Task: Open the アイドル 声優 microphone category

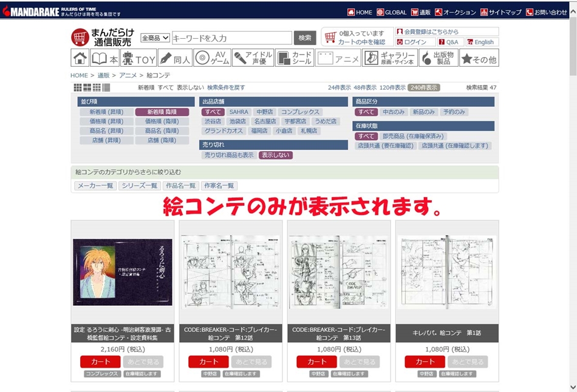Action: pyautogui.click(x=253, y=58)
